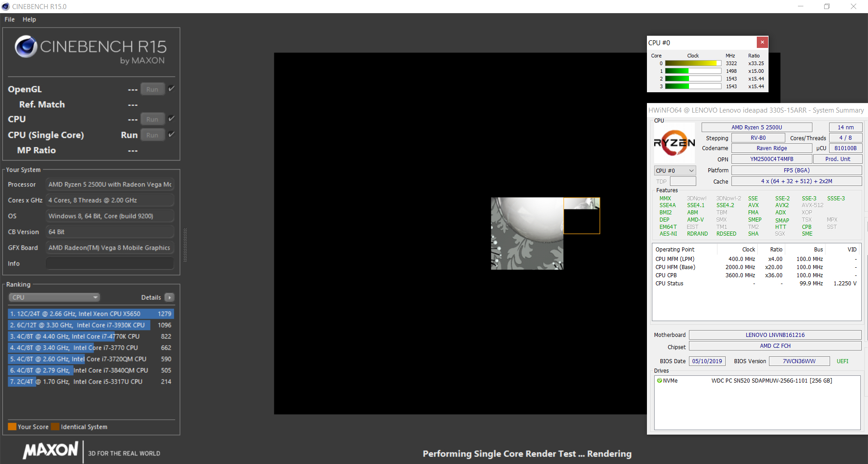Image resolution: width=868 pixels, height=464 pixels.
Task: Click the Raven Ridge codename field
Action: pyautogui.click(x=772, y=148)
